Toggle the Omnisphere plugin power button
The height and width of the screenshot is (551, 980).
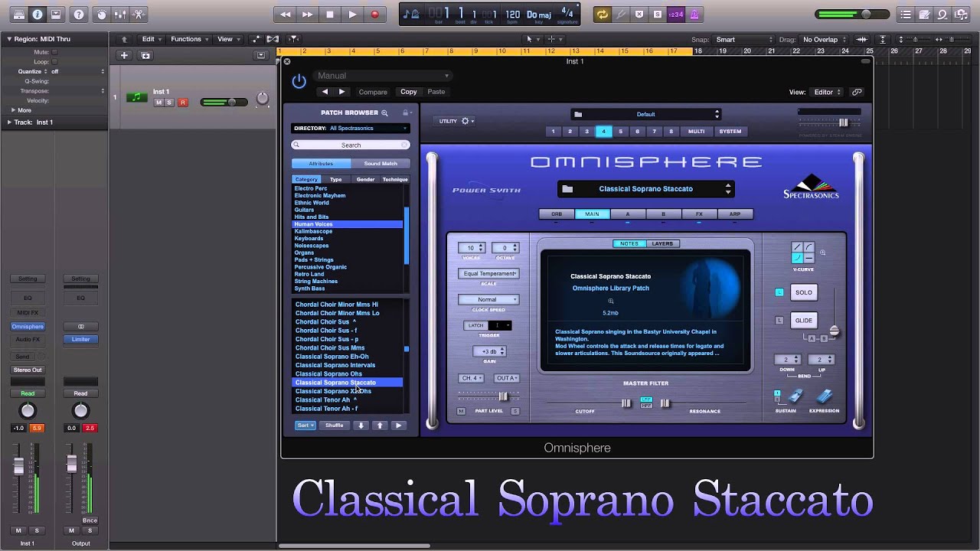[299, 81]
